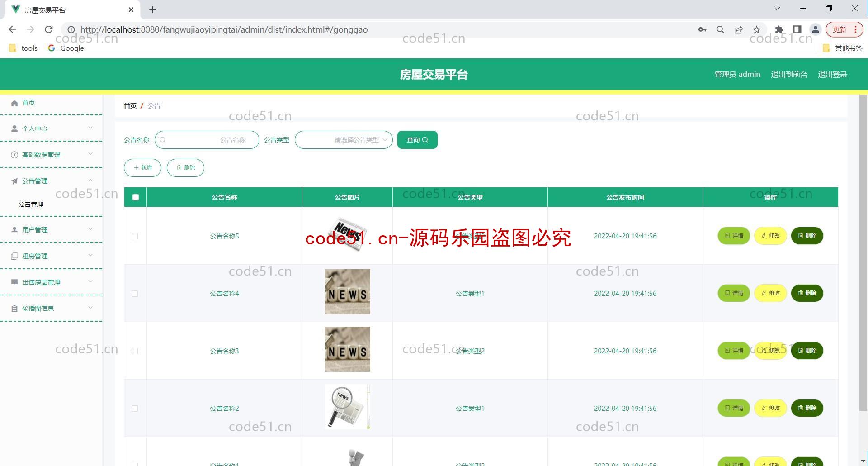Open the browser zoom magnifier icon
Viewport: 868px width, 466px height.
coord(721,29)
